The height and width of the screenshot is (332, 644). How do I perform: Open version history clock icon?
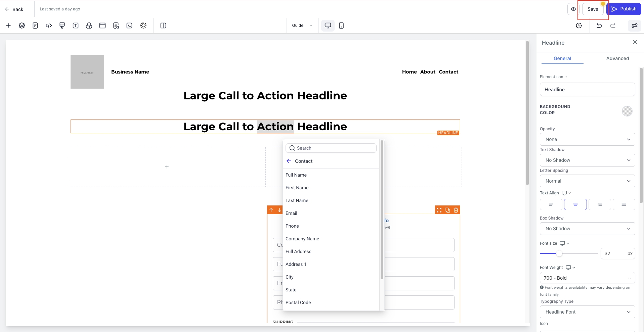[x=579, y=26]
